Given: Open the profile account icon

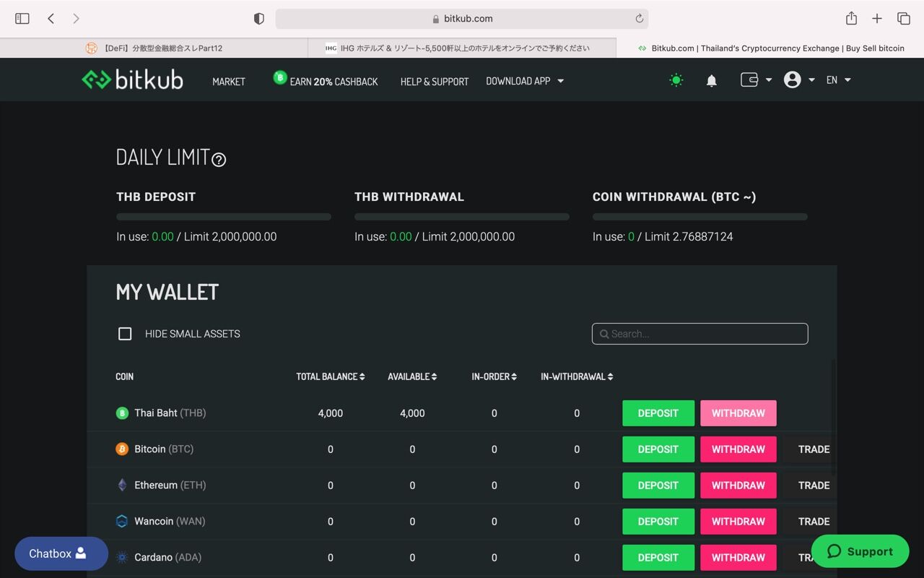Looking at the screenshot, I should click(793, 79).
